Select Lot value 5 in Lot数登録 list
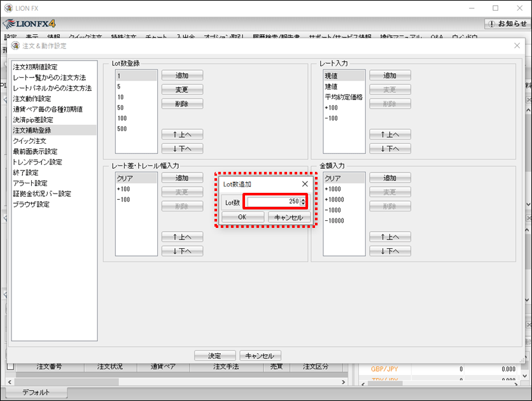 click(x=136, y=87)
